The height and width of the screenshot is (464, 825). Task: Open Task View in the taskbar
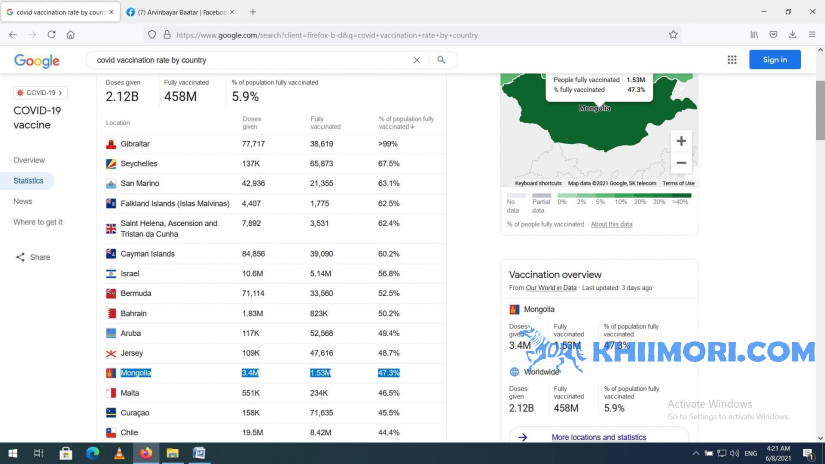(x=38, y=453)
